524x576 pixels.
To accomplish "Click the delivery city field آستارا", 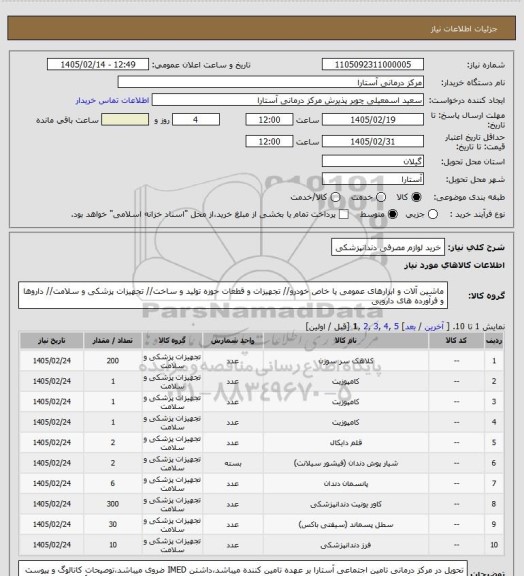I will [x=373, y=179].
